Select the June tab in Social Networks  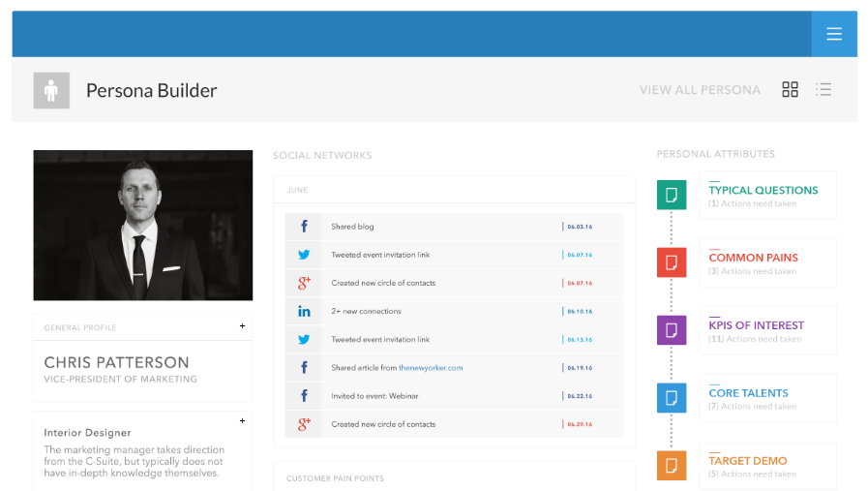click(x=297, y=190)
